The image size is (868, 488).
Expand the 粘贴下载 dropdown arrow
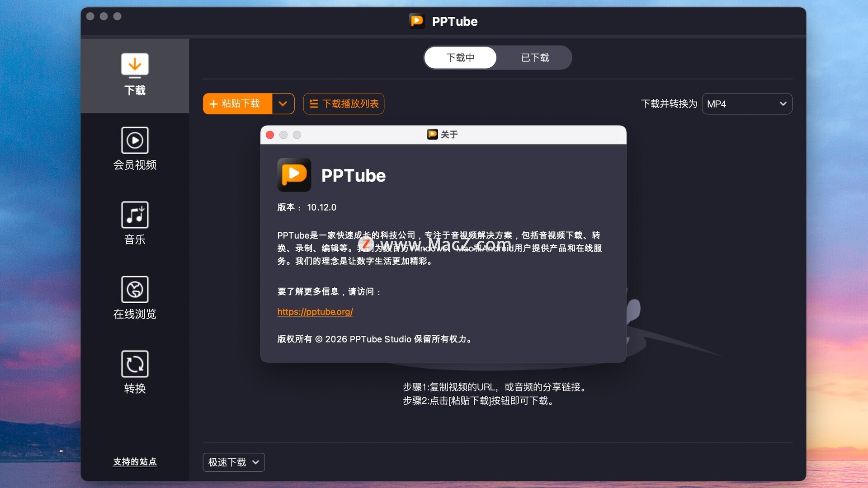283,103
